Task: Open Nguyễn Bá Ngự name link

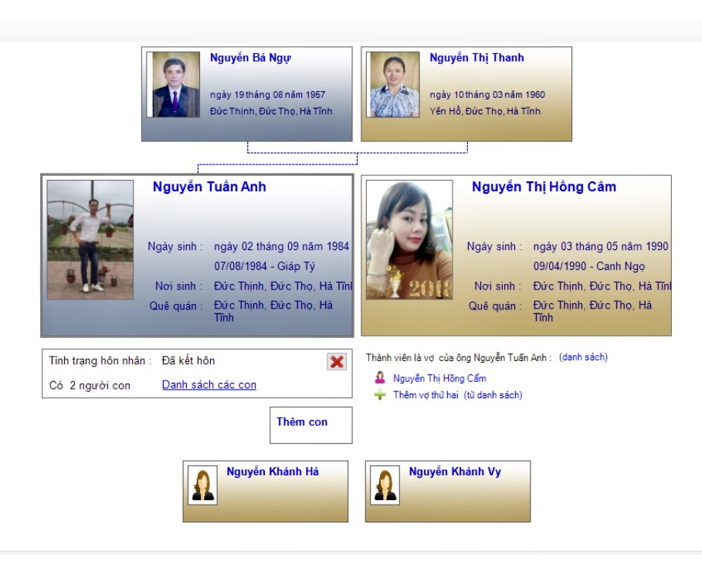Action: [251, 58]
